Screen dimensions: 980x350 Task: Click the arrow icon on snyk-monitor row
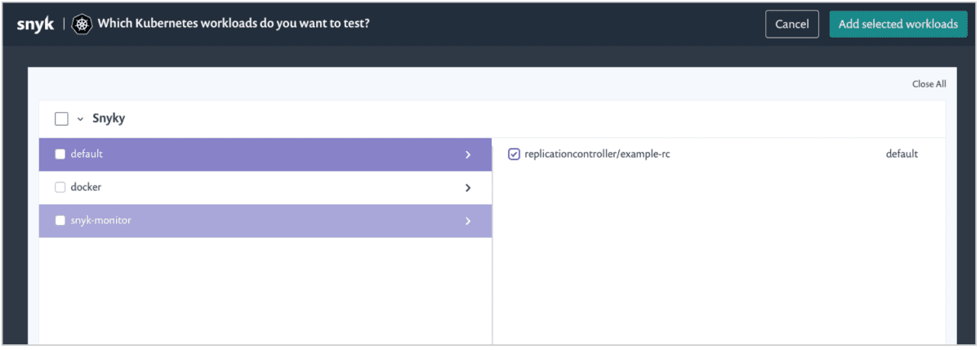468,221
